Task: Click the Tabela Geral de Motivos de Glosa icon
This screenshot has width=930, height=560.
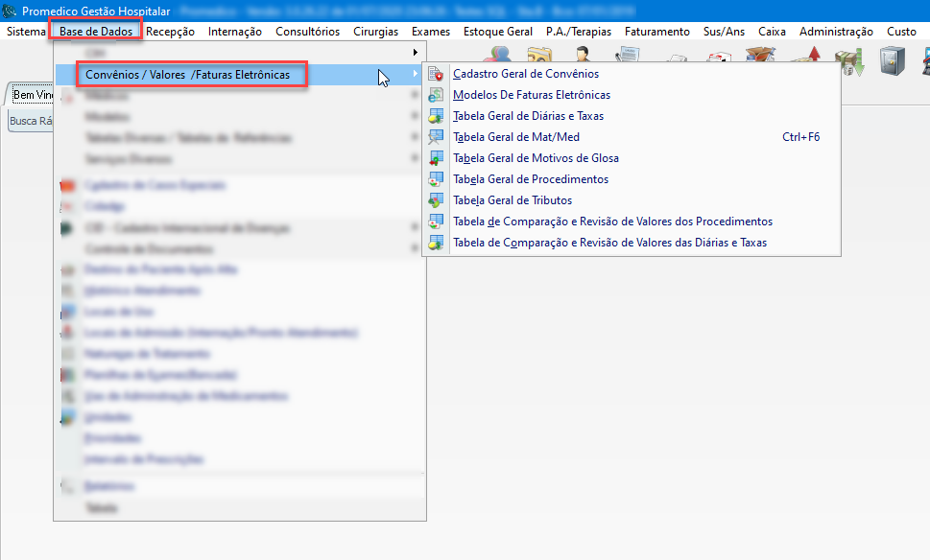Action: tap(436, 158)
